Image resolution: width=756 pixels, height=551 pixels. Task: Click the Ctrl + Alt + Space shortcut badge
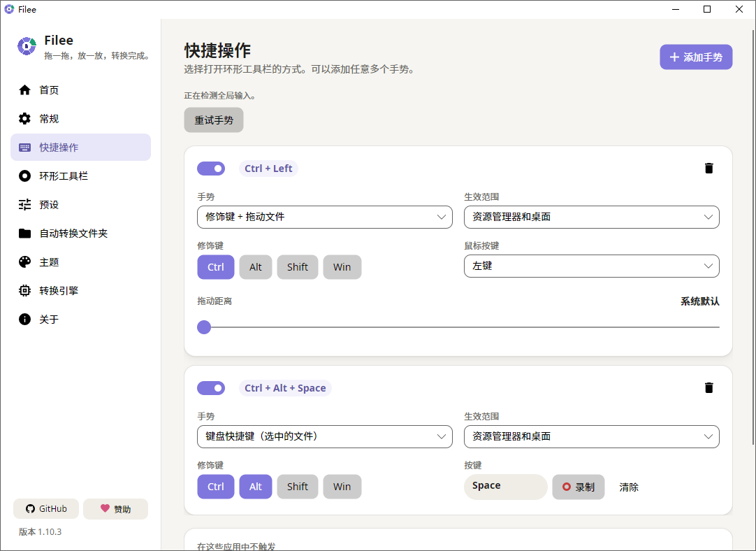285,388
